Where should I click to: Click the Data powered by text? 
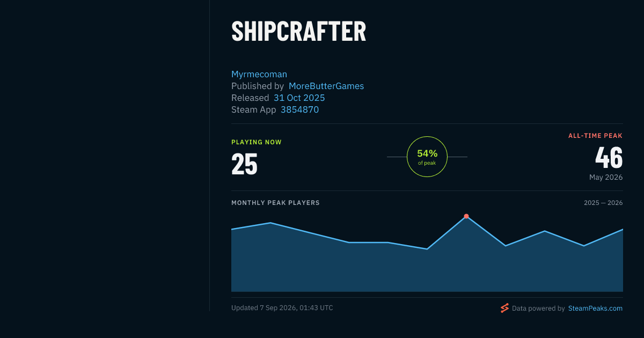pos(538,308)
